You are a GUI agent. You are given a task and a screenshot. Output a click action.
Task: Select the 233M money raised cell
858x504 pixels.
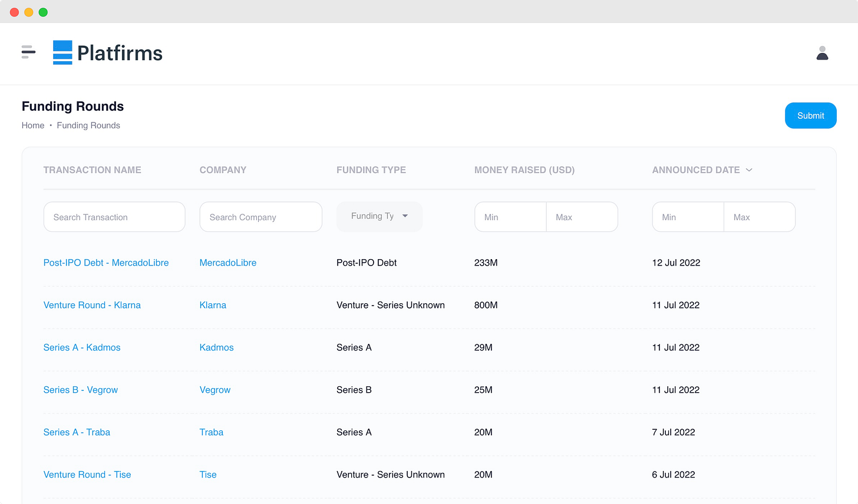(x=486, y=263)
